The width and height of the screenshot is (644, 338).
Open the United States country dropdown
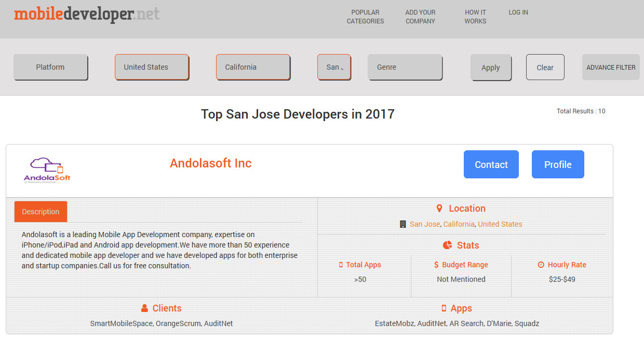click(x=152, y=67)
